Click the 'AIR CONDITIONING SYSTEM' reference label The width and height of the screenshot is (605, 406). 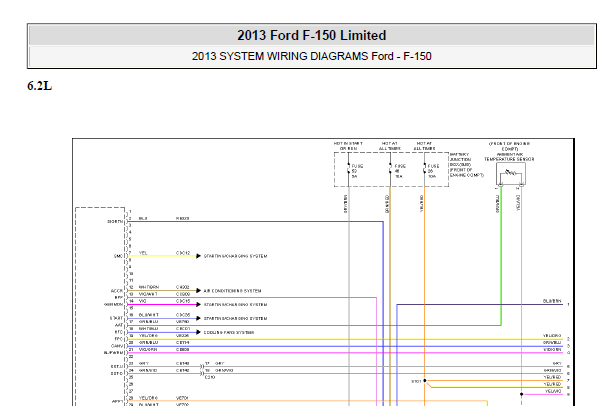click(x=232, y=291)
